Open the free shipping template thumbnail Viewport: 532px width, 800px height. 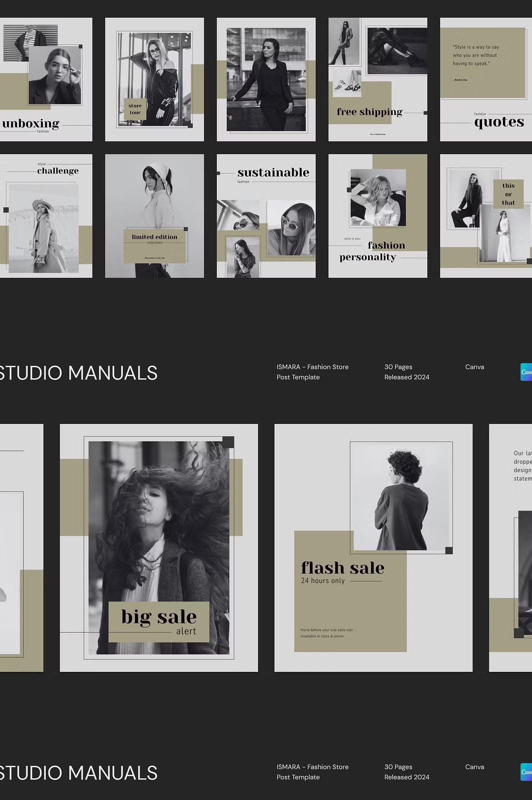(378, 79)
